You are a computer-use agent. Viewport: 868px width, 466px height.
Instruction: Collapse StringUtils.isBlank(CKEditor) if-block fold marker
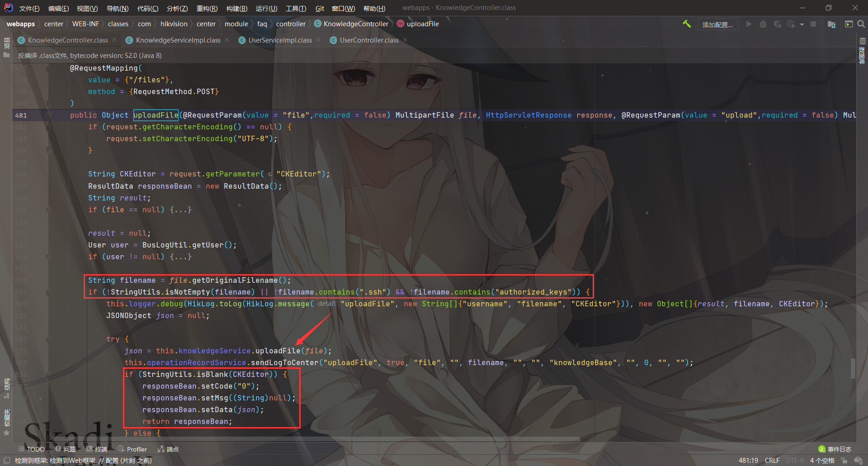(48, 375)
